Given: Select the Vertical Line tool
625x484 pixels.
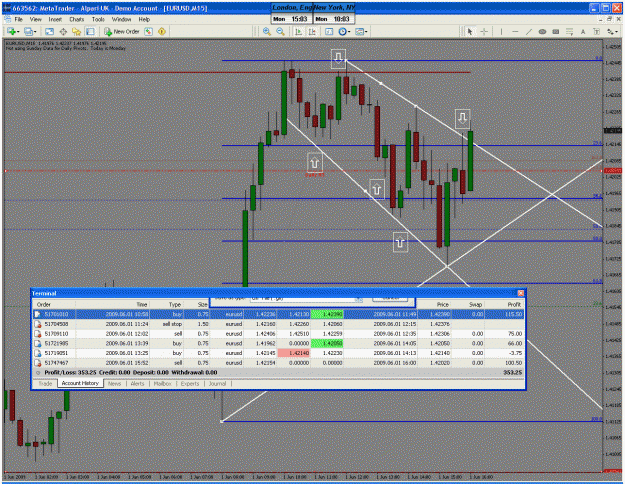Looking at the screenshot, I should [x=501, y=31].
